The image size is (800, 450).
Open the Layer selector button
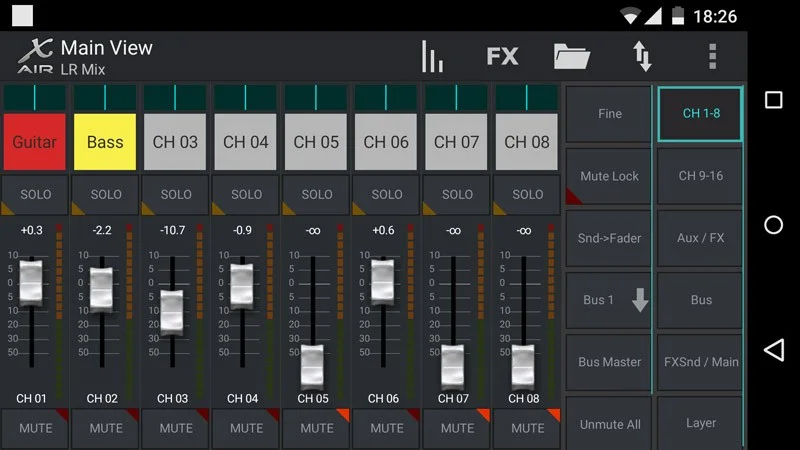coord(700,423)
